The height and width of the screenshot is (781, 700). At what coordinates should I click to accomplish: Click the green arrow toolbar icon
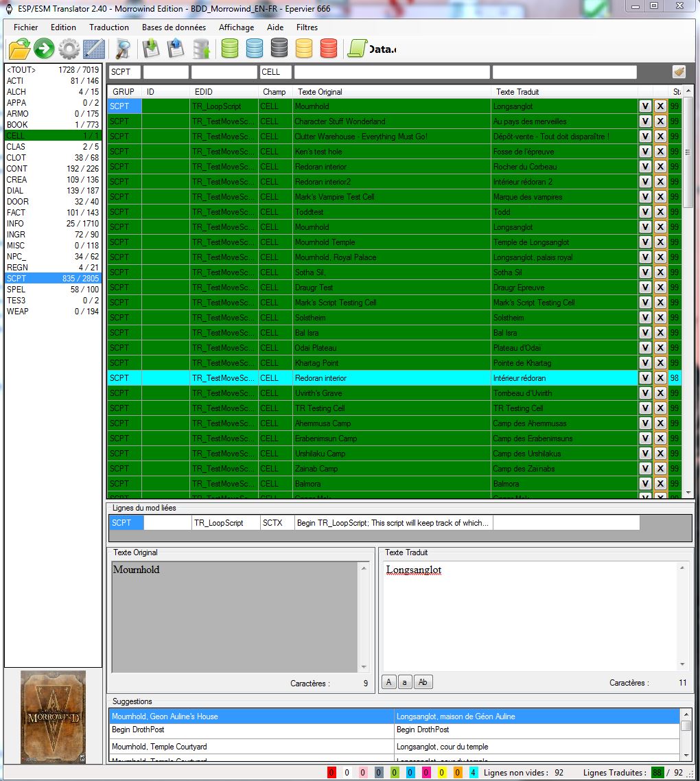44,49
